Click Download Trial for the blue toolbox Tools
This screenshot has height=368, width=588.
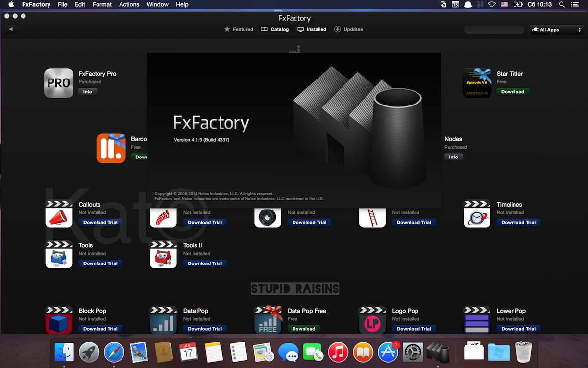click(x=100, y=263)
